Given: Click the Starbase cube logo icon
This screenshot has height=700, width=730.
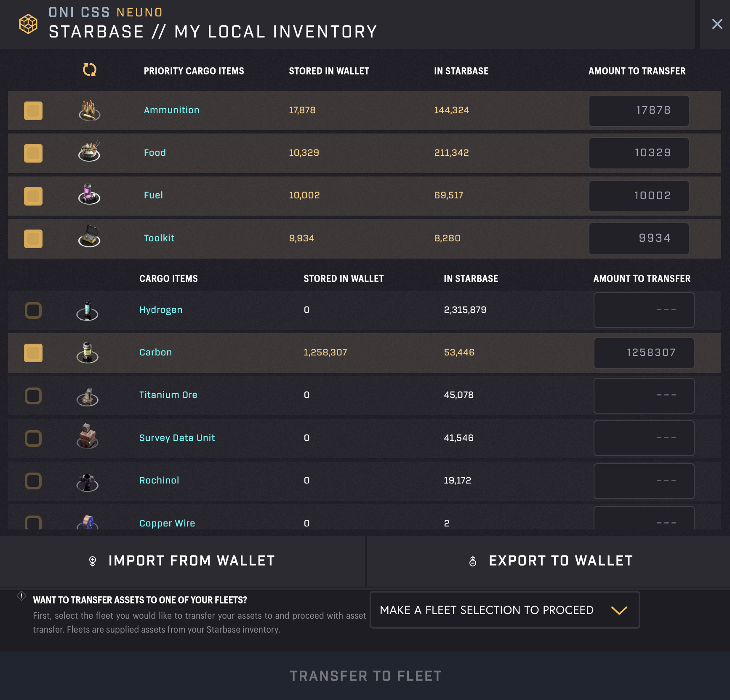Looking at the screenshot, I should 28,24.
